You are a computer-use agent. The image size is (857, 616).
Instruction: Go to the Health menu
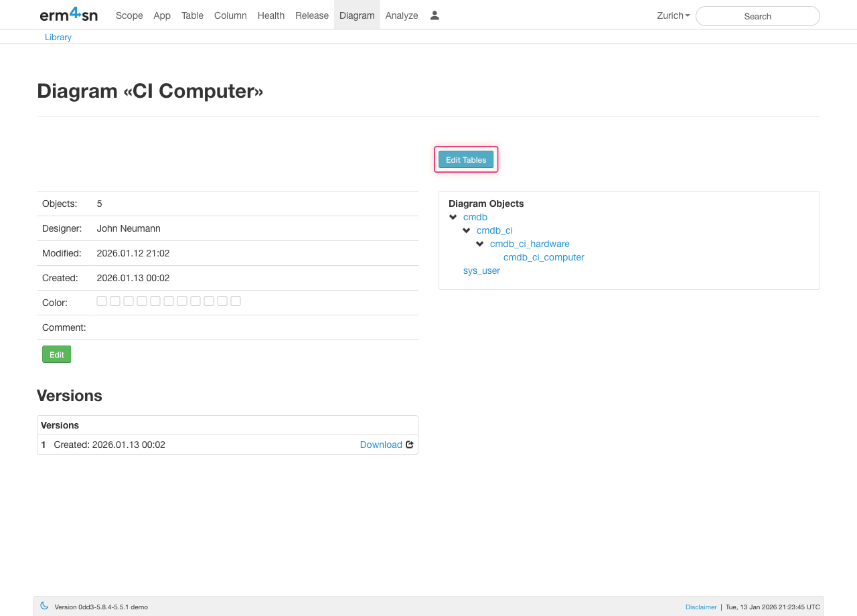tap(270, 15)
